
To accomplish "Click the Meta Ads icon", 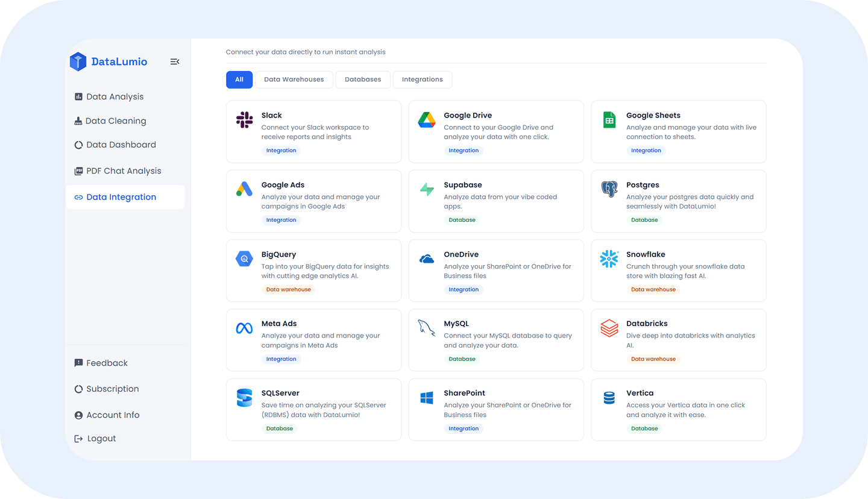I will 244,327.
